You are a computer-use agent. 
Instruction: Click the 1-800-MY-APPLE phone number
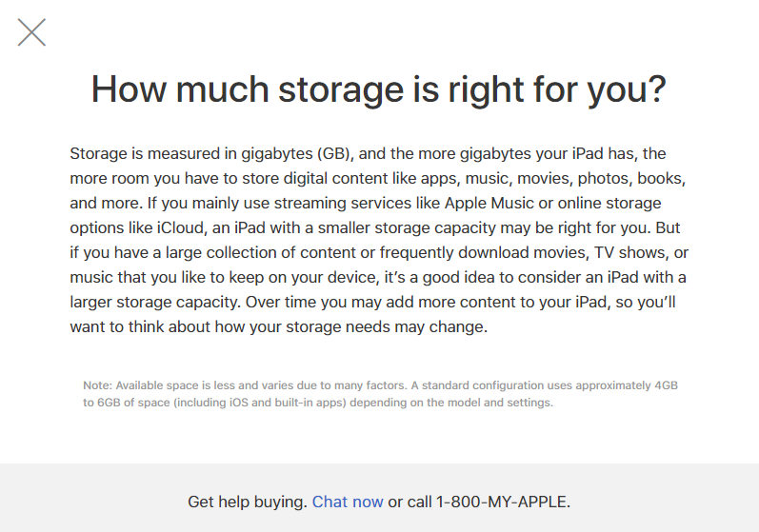(x=501, y=502)
